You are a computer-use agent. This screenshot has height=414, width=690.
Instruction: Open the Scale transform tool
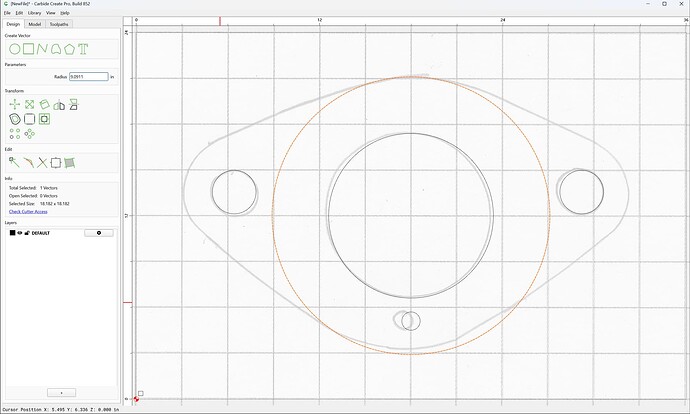pos(29,104)
